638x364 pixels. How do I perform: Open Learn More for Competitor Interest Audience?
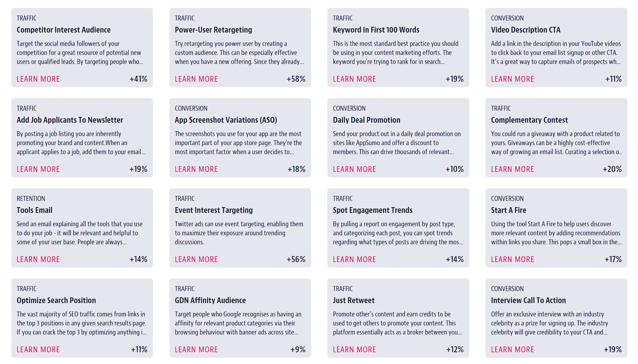pyautogui.click(x=38, y=79)
